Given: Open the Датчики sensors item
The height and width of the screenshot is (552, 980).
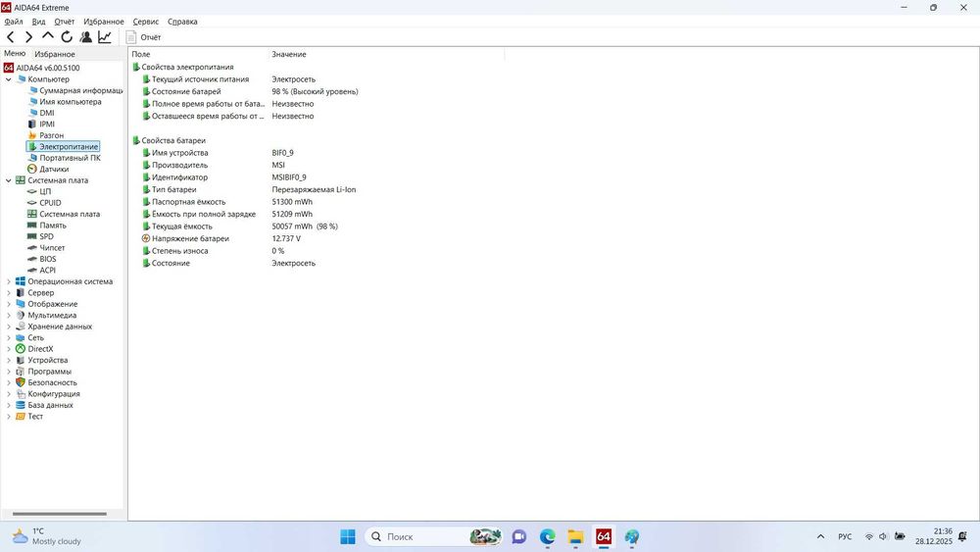Looking at the screenshot, I should click(54, 170).
